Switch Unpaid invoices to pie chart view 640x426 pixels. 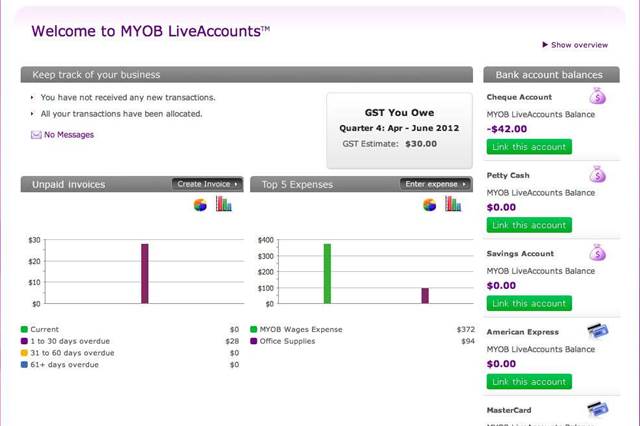click(200, 205)
